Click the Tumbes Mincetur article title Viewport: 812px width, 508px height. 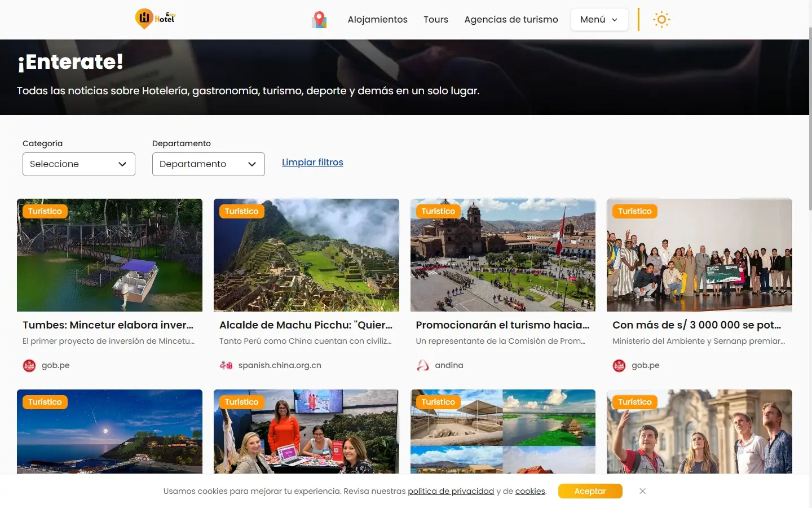pos(108,325)
